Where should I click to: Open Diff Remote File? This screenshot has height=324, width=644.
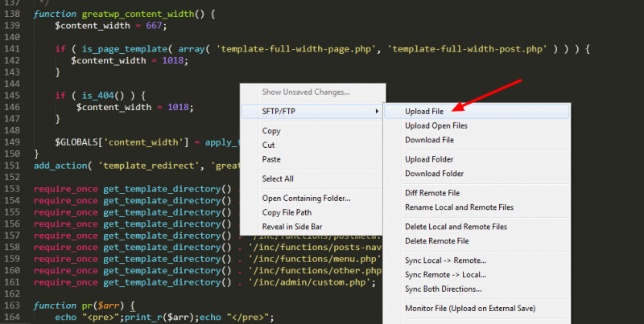[x=432, y=193]
